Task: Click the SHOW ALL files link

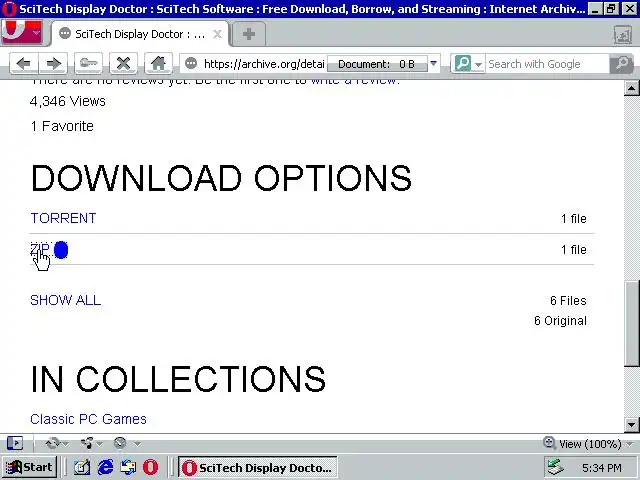Action: 65,300
